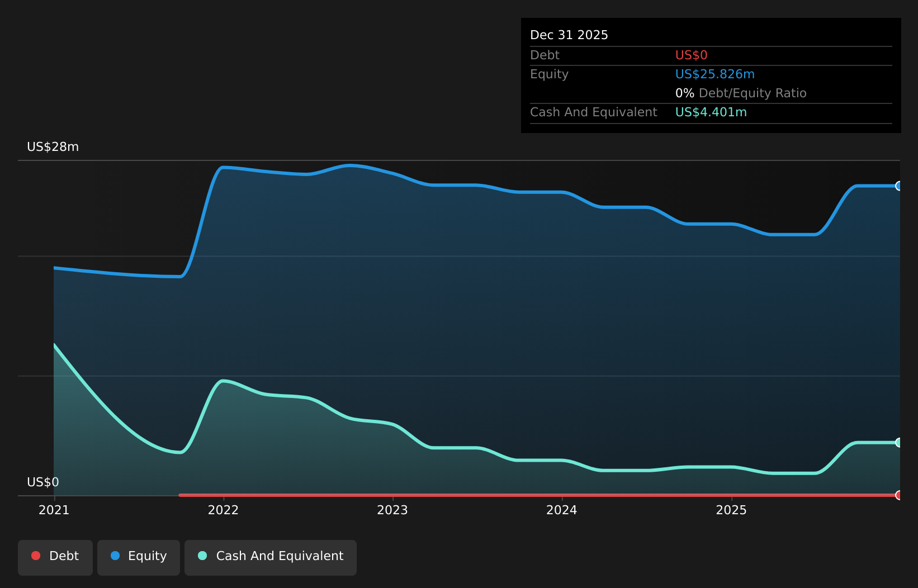This screenshot has width=918, height=588.
Task: Click the 2021 x-axis label
Action: 54,510
